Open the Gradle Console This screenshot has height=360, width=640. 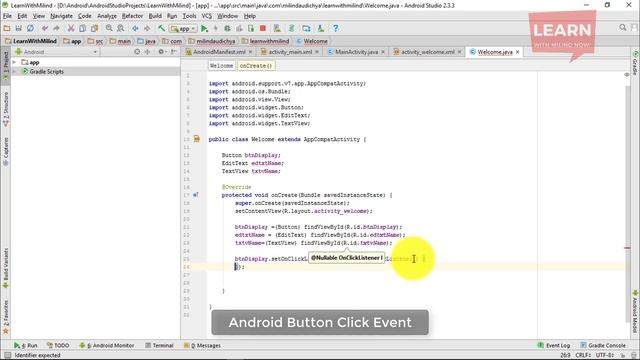tap(603, 345)
